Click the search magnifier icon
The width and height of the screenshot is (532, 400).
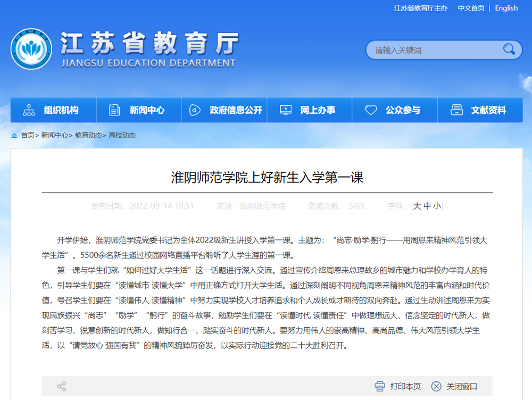(509, 49)
